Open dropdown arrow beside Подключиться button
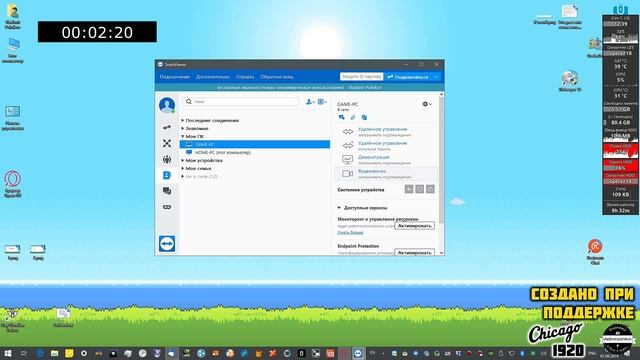This screenshot has height=360, width=640. pos(436,77)
